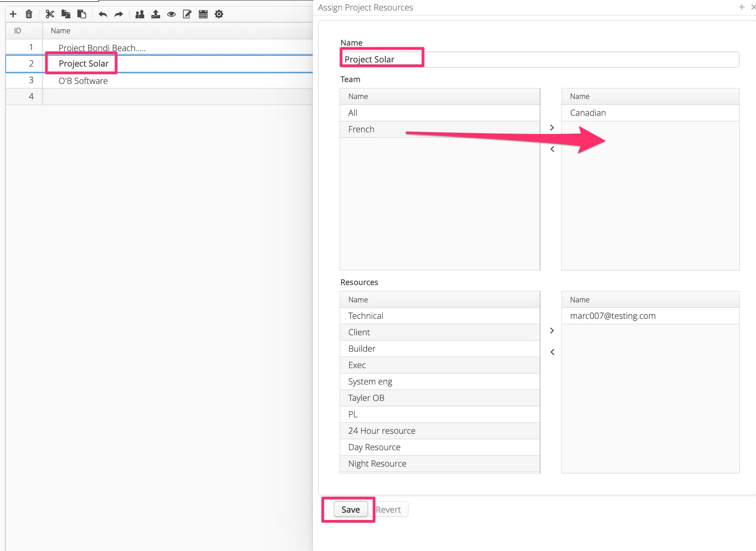The width and height of the screenshot is (756, 551).
Task: Remove team with Team left arrow
Action: point(552,149)
